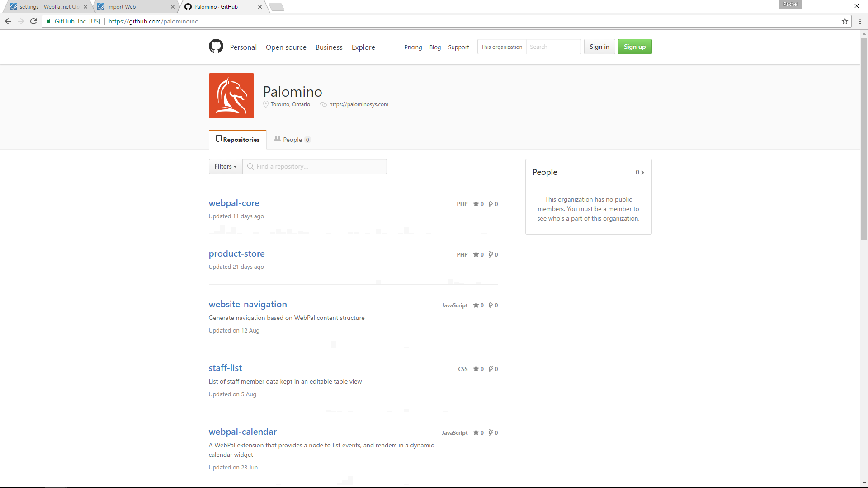Click the GitHub octocat logo
The height and width of the screenshot is (488, 868).
click(x=216, y=47)
